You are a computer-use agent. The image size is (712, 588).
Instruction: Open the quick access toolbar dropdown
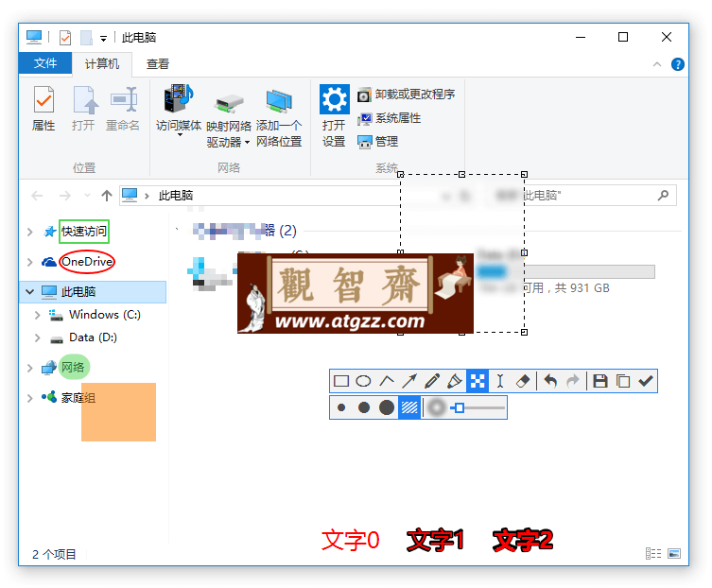point(103,39)
